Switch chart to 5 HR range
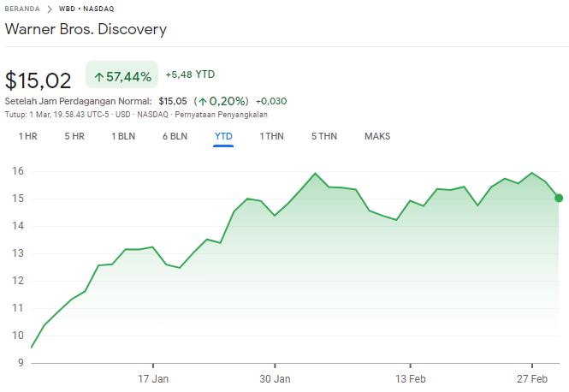 (74, 136)
